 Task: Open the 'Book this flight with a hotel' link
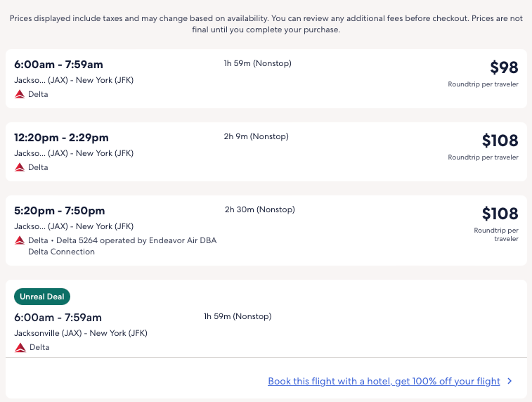point(384,382)
